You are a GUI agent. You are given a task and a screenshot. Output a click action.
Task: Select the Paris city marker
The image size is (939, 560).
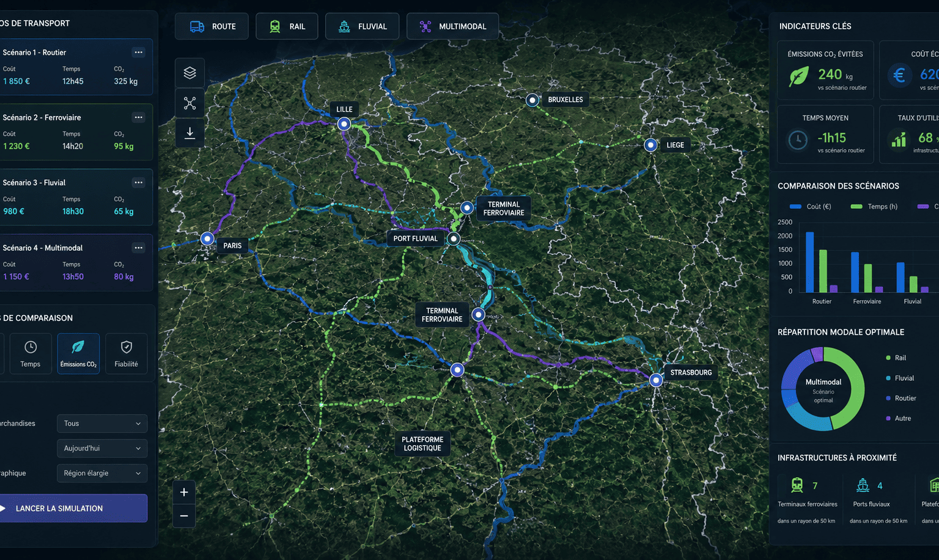(x=207, y=238)
